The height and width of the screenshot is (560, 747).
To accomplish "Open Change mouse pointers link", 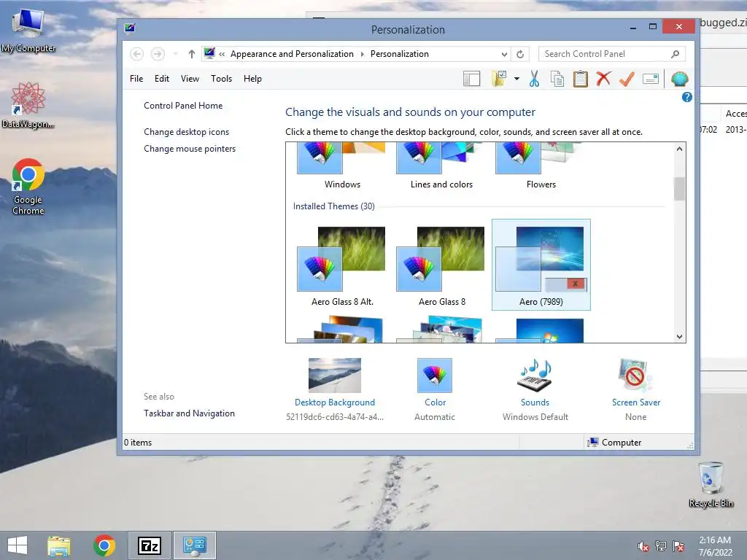I will (x=190, y=149).
